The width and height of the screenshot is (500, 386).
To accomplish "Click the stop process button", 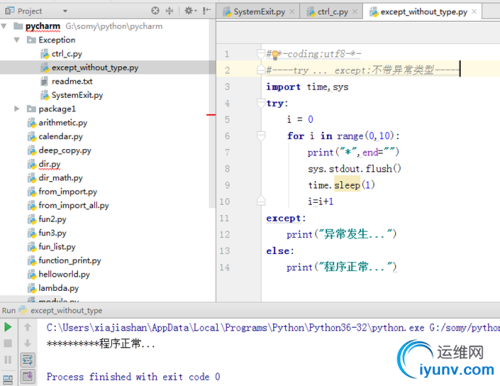I will click(x=8, y=343).
